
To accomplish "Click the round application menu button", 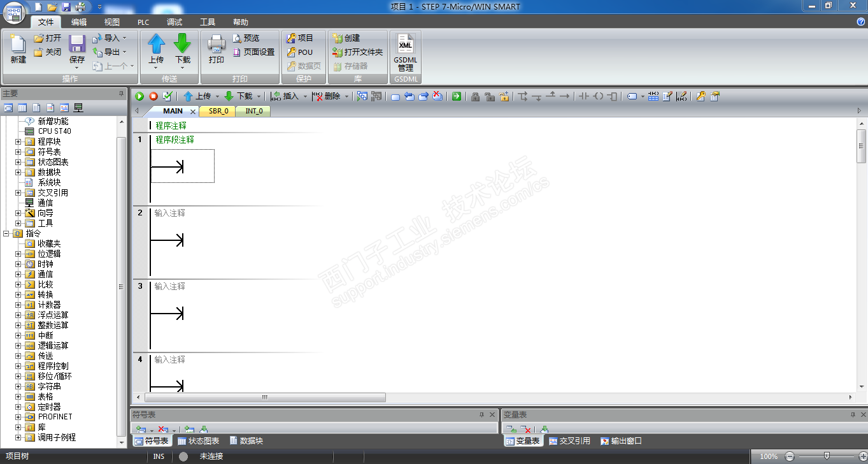I will point(14,14).
